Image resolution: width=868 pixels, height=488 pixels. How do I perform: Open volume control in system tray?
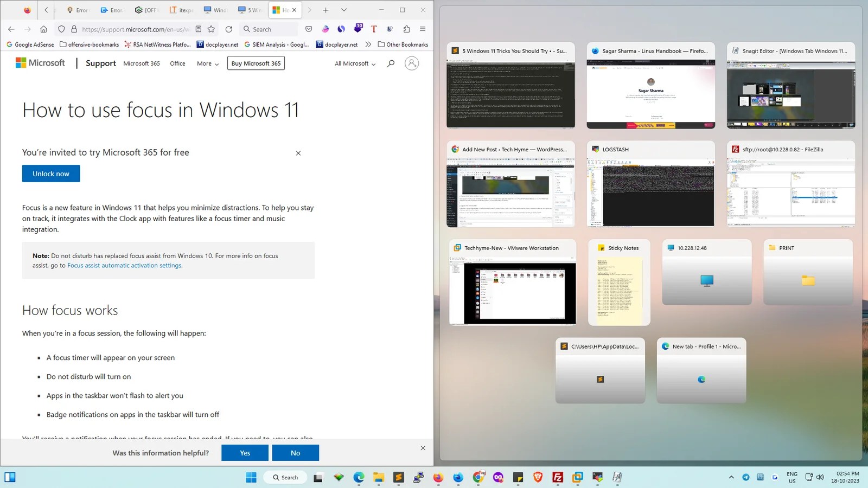(820, 477)
